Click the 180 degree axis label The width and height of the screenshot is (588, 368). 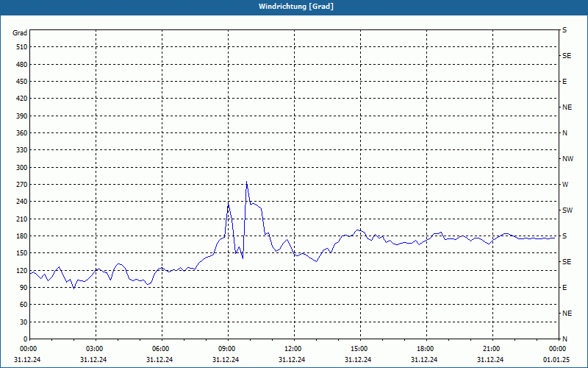click(x=22, y=236)
